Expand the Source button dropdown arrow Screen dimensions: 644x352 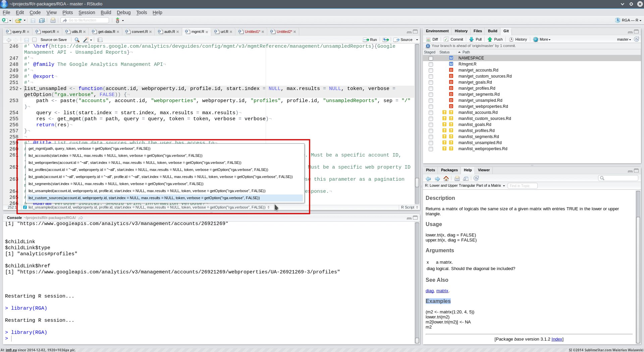pos(417,40)
